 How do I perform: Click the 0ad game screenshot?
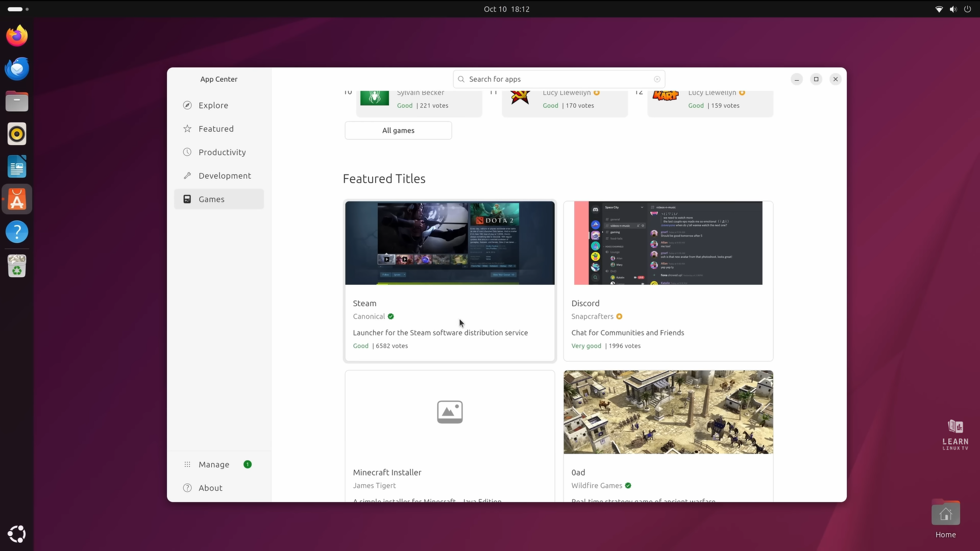coord(668,412)
